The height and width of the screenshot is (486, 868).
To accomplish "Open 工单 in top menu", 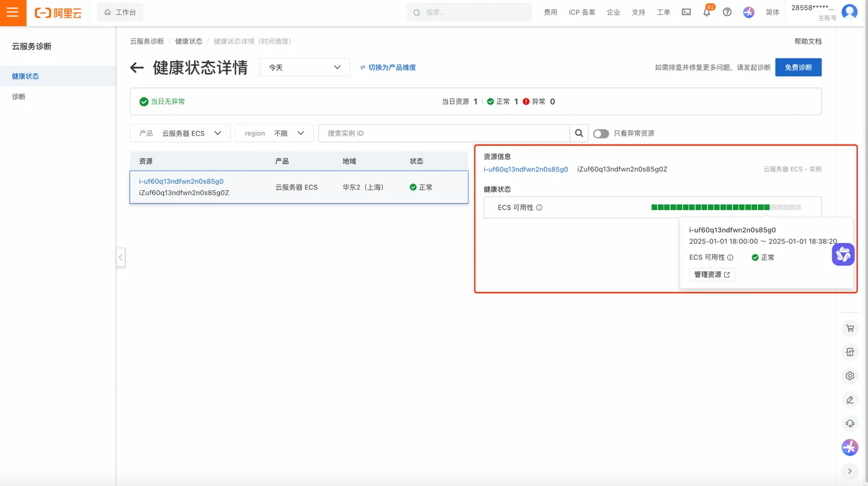I will 663,12.
